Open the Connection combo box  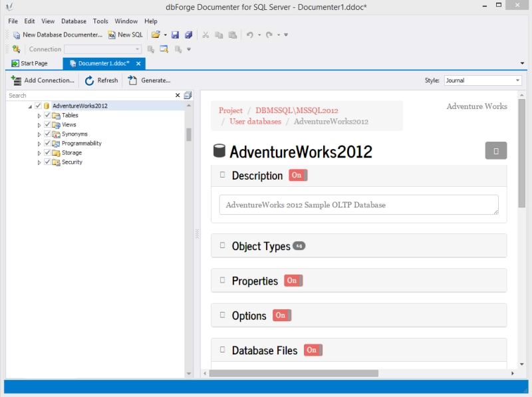[x=103, y=49]
